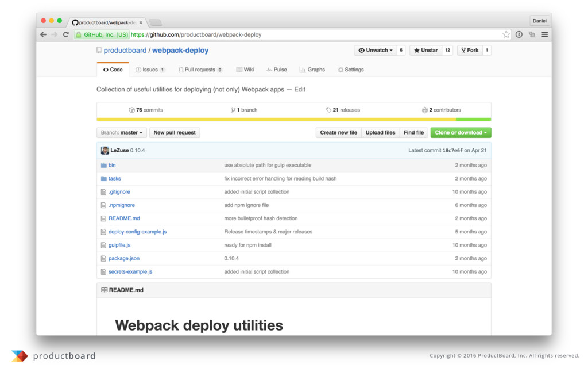Click the green lock security icon
The height and width of the screenshot is (368, 588).
coord(78,34)
